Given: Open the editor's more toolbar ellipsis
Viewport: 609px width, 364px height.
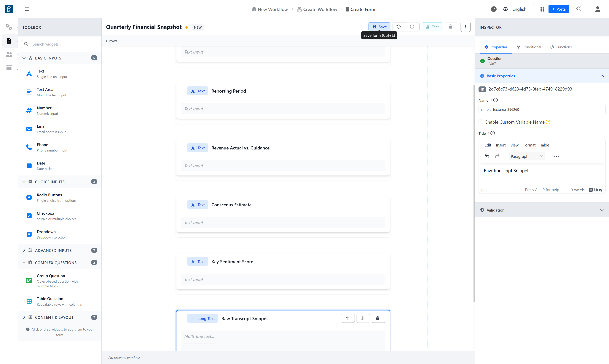Looking at the screenshot, I should coord(557,156).
